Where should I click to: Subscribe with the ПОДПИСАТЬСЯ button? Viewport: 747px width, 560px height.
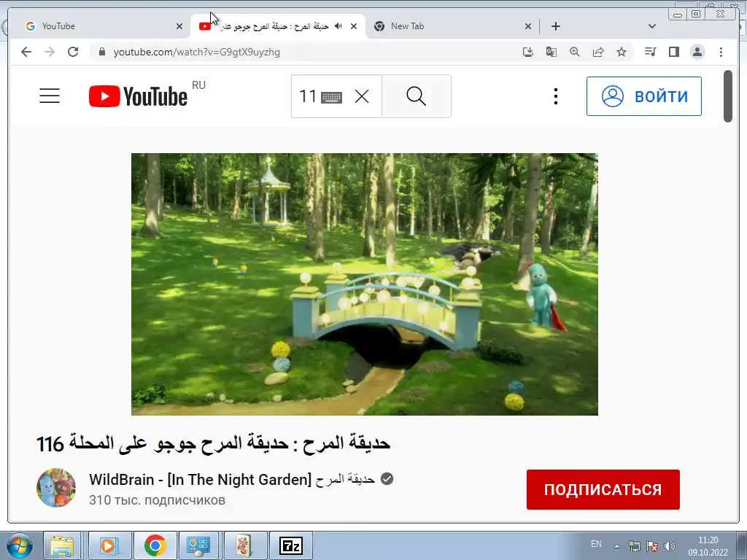(x=603, y=489)
